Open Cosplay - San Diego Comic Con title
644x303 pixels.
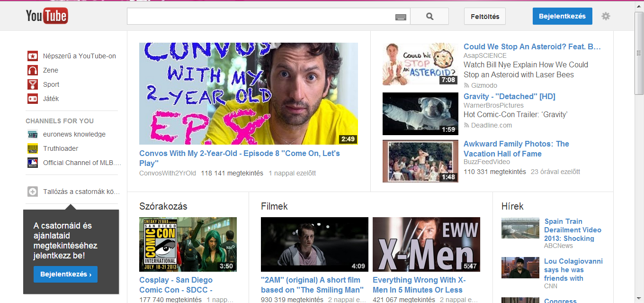(176, 285)
